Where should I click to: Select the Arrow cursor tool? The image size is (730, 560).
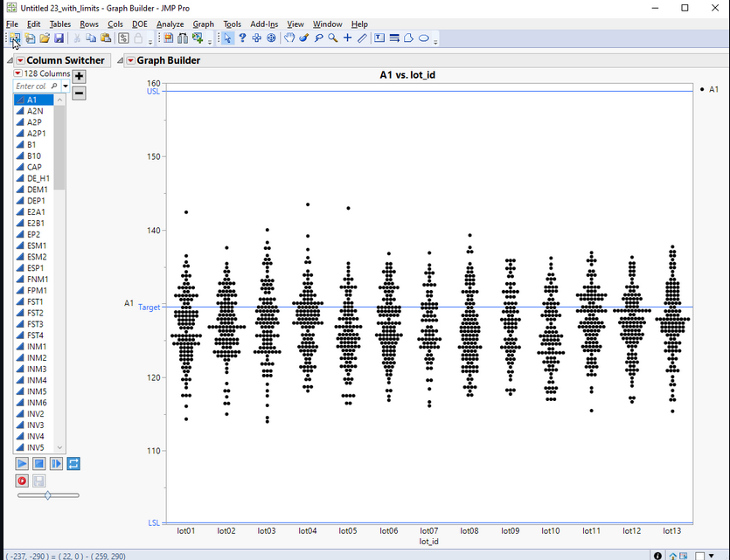tap(227, 38)
